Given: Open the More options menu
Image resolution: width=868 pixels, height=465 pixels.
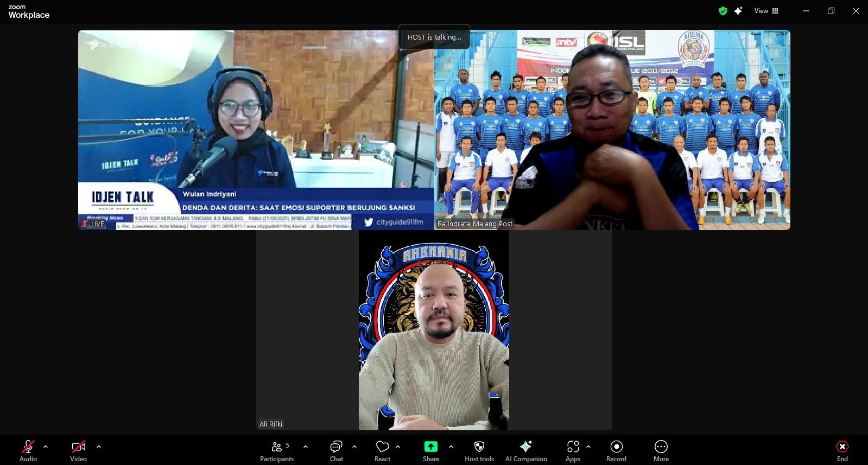Looking at the screenshot, I should [x=661, y=451].
